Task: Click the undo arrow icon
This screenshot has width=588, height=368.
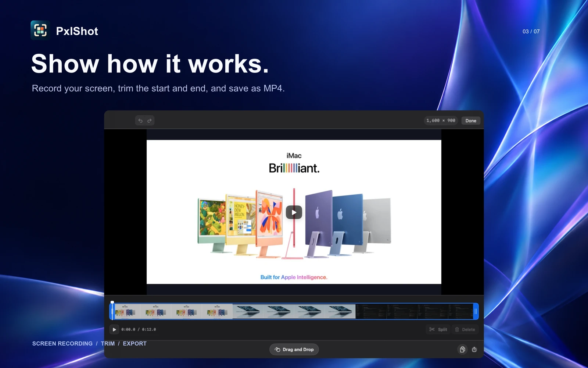Action: pos(140,121)
